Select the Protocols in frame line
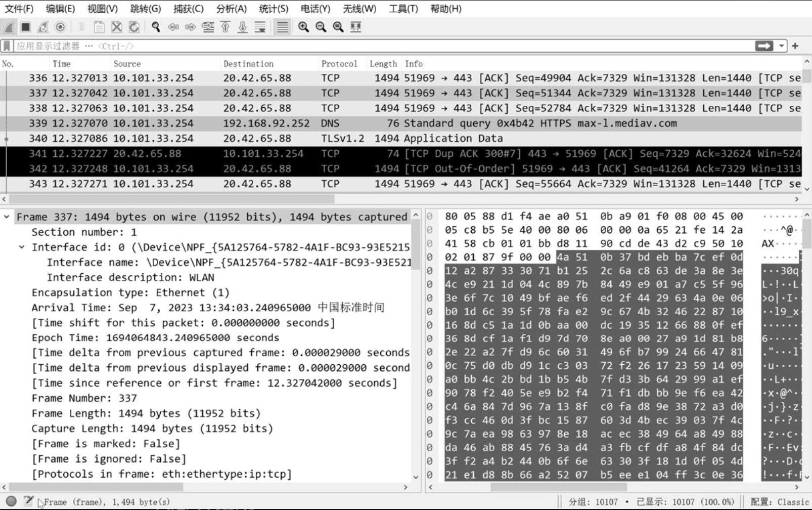 coord(162,474)
